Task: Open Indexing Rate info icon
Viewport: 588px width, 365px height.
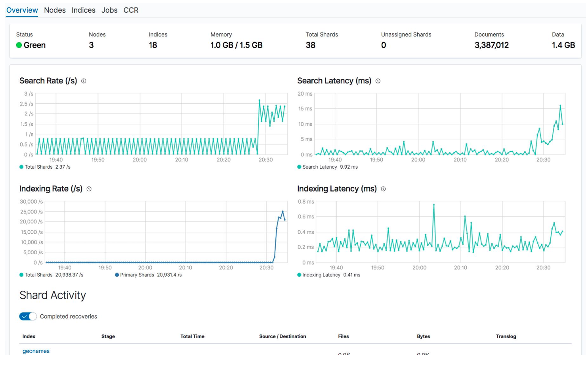Action: 89,189
